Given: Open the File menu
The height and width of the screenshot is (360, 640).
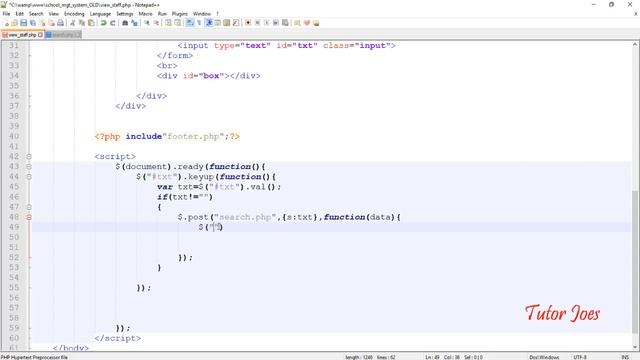Looking at the screenshot, I should [6, 14].
